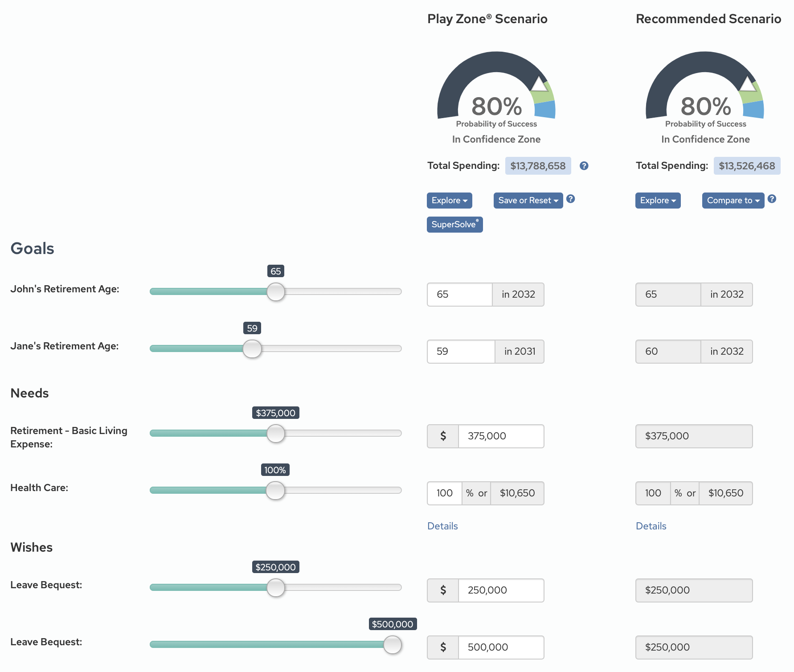Run the SuperSolve button
The width and height of the screenshot is (794, 672).
click(454, 225)
